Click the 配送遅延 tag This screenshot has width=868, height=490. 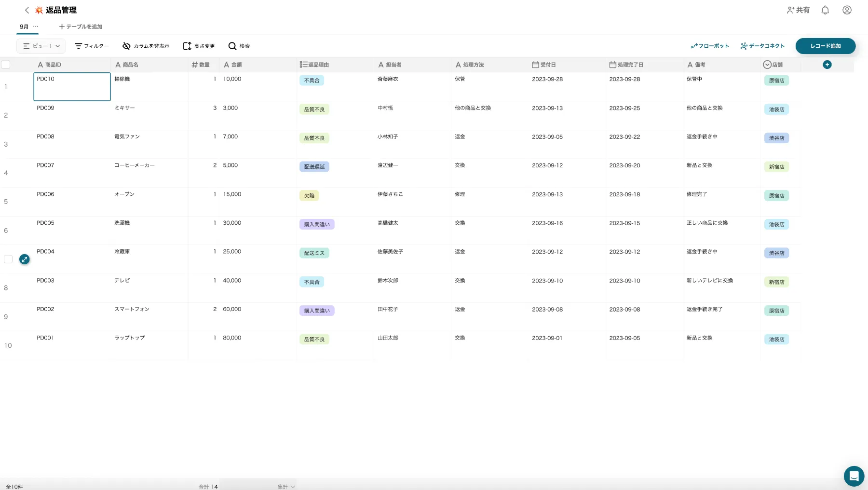[x=314, y=167]
